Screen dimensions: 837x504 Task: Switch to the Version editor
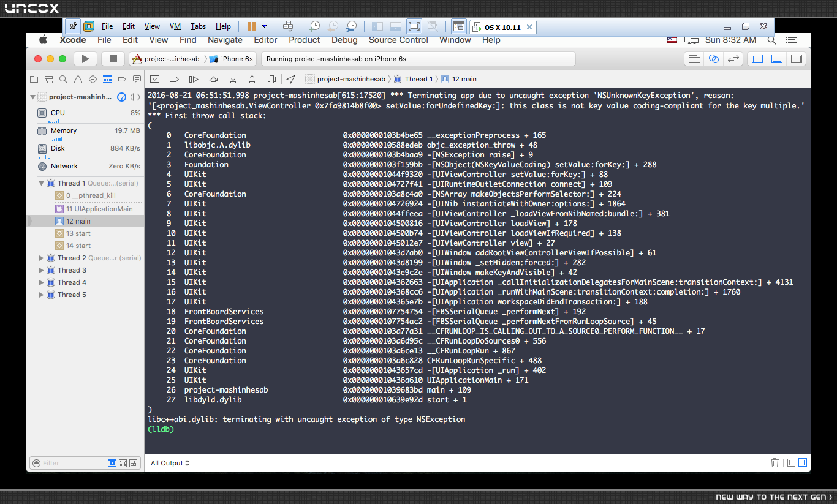733,59
